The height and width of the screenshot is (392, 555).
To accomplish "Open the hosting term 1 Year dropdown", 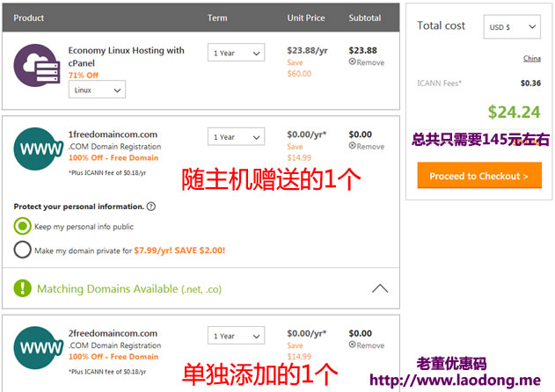I will (x=236, y=53).
